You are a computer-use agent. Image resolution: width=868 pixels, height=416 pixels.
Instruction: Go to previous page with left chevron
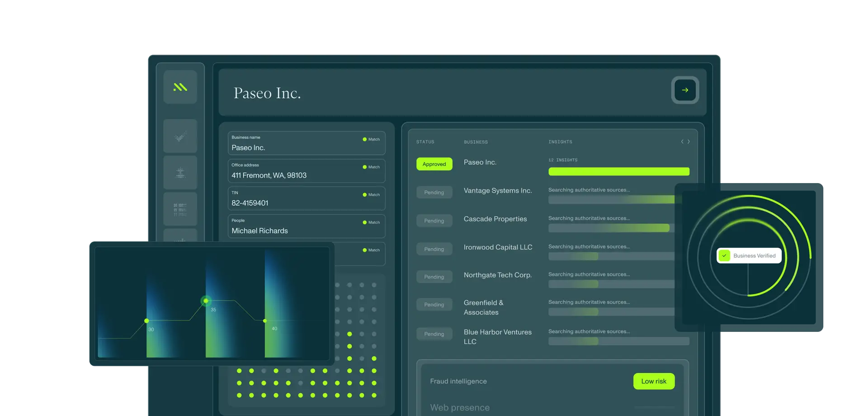[682, 142]
